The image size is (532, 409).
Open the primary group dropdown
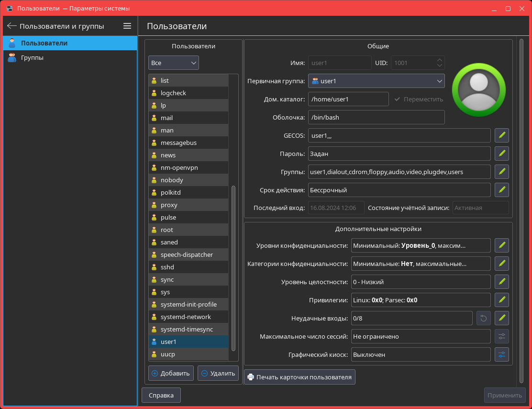pos(376,81)
